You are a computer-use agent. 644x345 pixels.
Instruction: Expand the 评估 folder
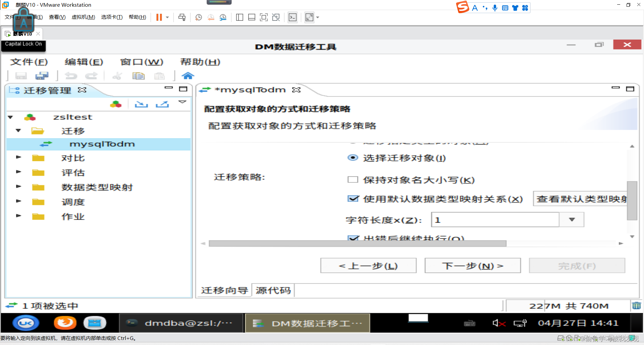[x=19, y=172]
